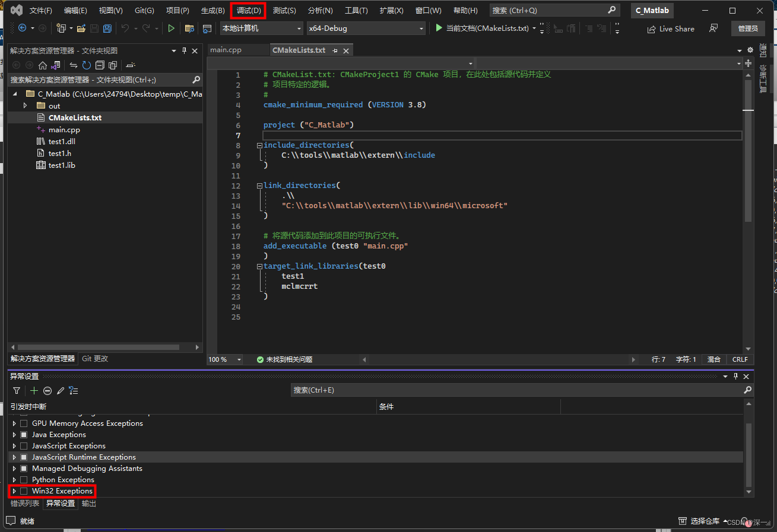
Task: Click the sync with active document arrows icon
Action: (74, 65)
